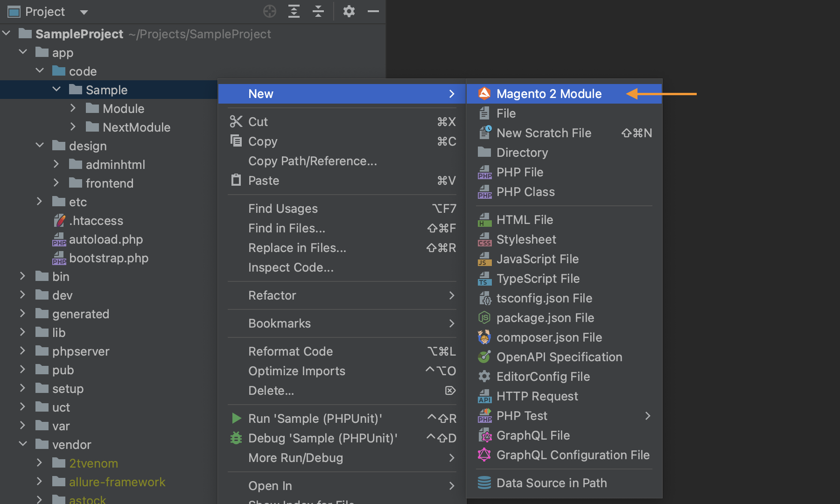Expand the etc folder

(x=40, y=202)
